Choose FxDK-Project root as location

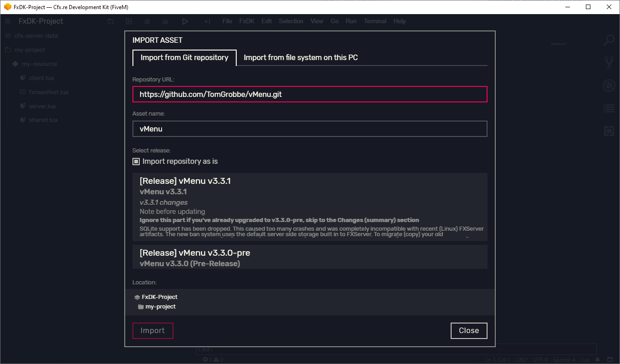[x=159, y=297]
